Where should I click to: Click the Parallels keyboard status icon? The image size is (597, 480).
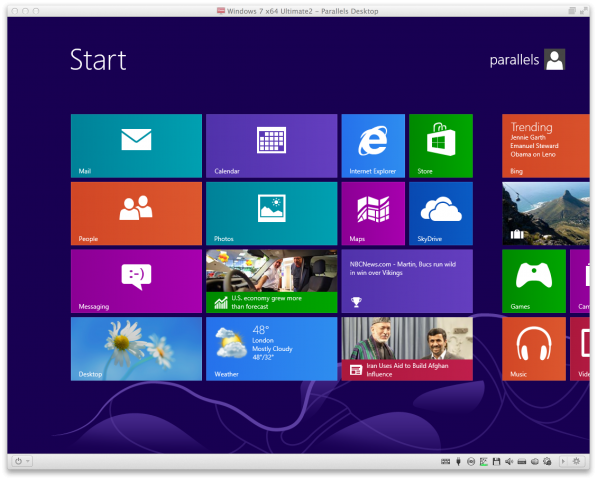click(445, 462)
